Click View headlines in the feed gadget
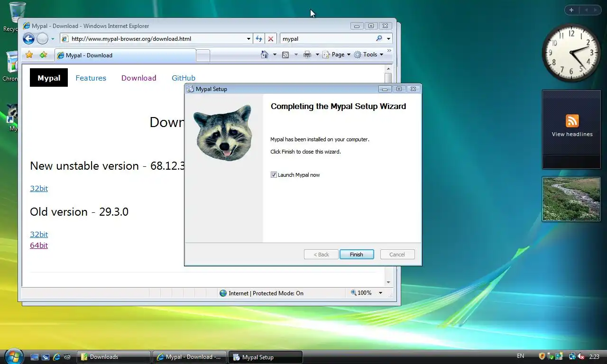Image resolution: width=607 pixels, height=364 pixels. [572, 134]
